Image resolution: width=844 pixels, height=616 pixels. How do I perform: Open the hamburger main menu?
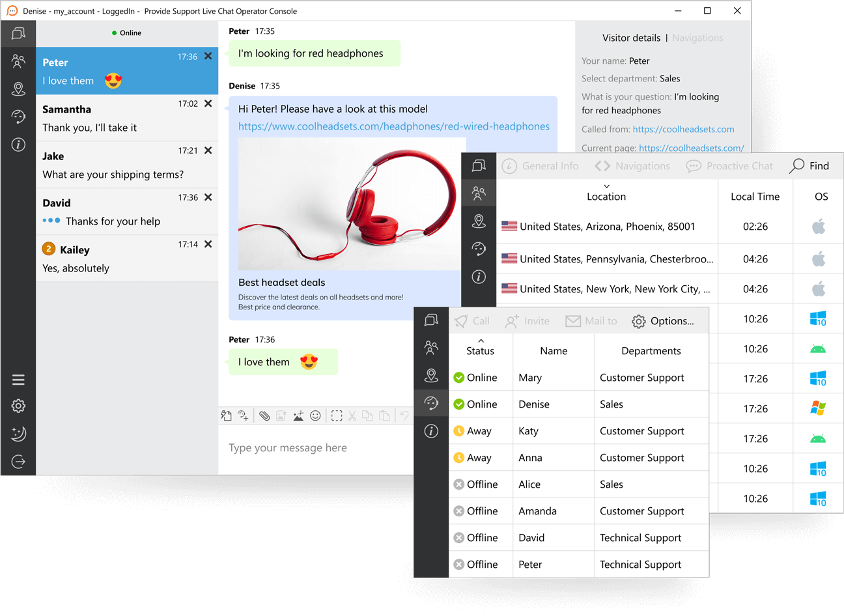(x=18, y=379)
